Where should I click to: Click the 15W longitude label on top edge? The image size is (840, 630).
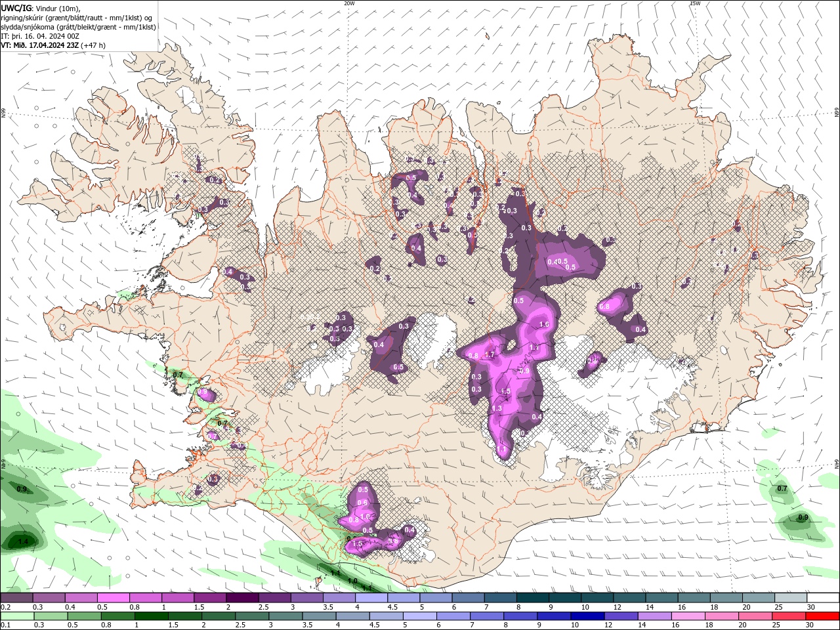point(695,3)
